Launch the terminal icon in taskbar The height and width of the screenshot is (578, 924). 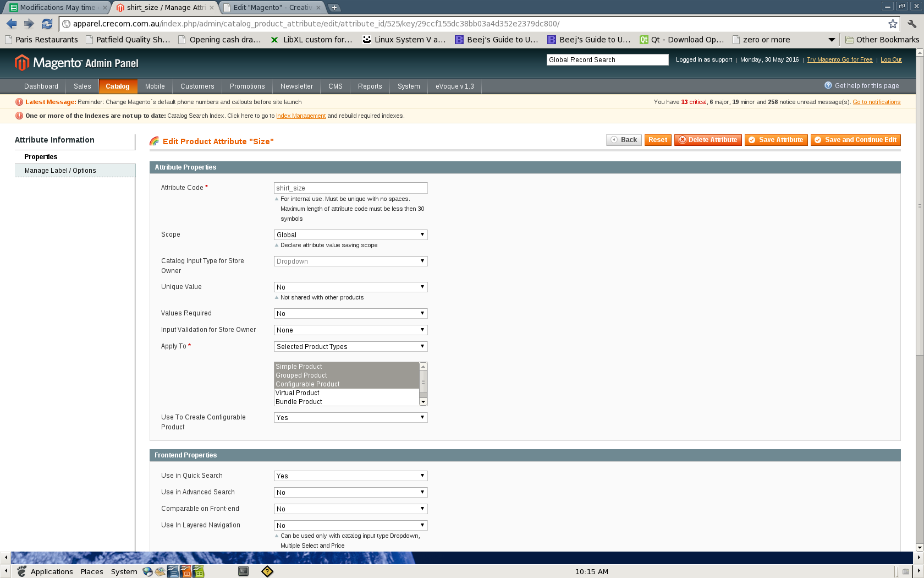tap(243, 571)
